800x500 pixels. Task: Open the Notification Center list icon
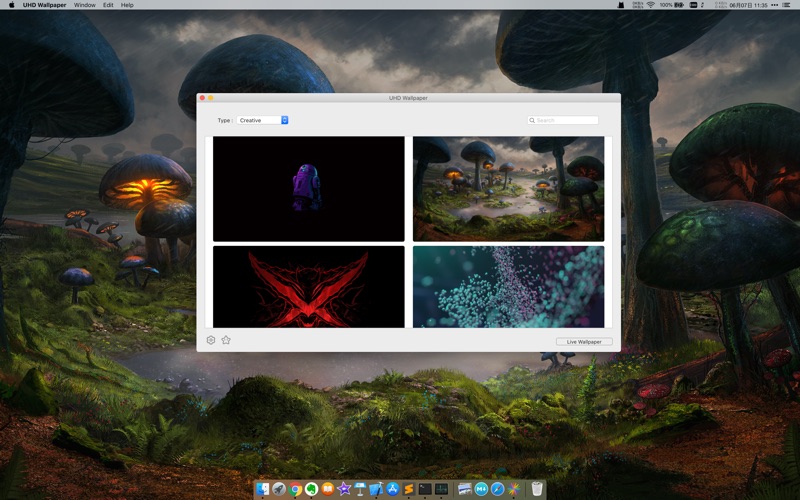pyautogui.click(x=790, y=5)
